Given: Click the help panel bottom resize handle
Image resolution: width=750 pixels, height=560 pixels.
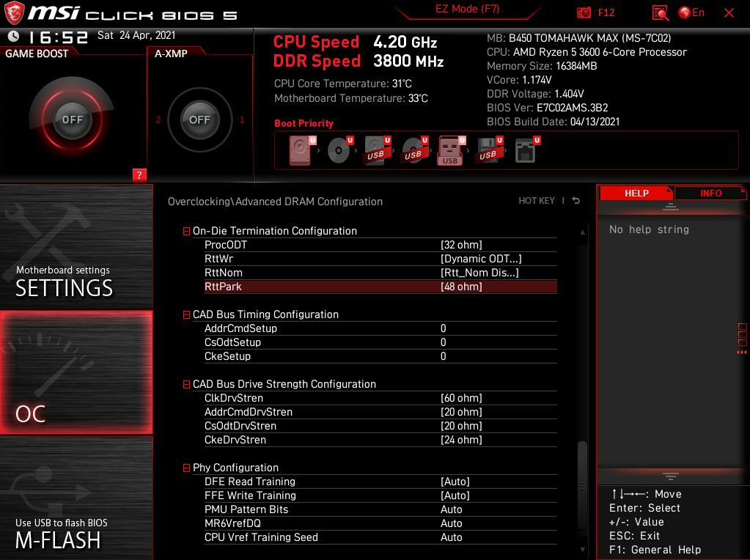Looking at the screenshot, I should point(670,476).
